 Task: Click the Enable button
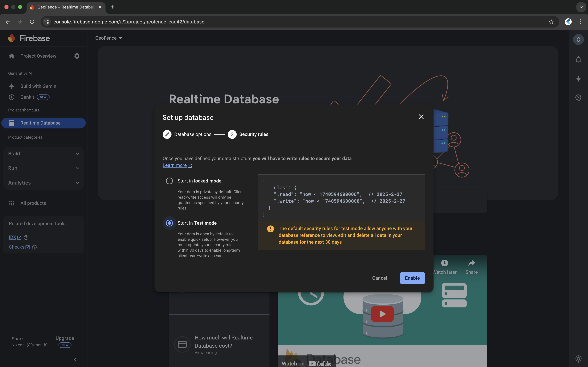412,278
